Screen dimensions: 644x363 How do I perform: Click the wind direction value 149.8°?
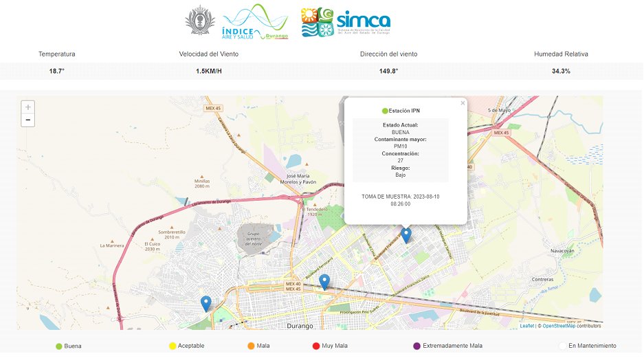[388, 71]
